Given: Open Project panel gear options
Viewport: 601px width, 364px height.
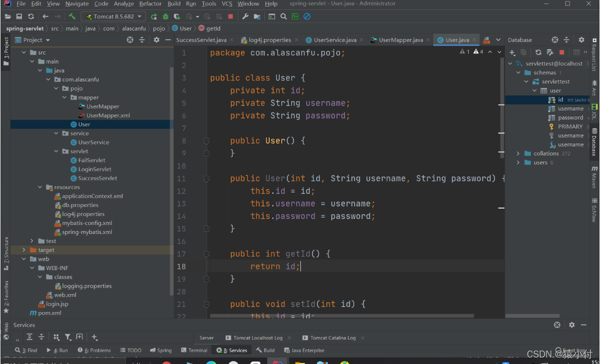Looking at the screenshot, I should click(x=157, y=39).
